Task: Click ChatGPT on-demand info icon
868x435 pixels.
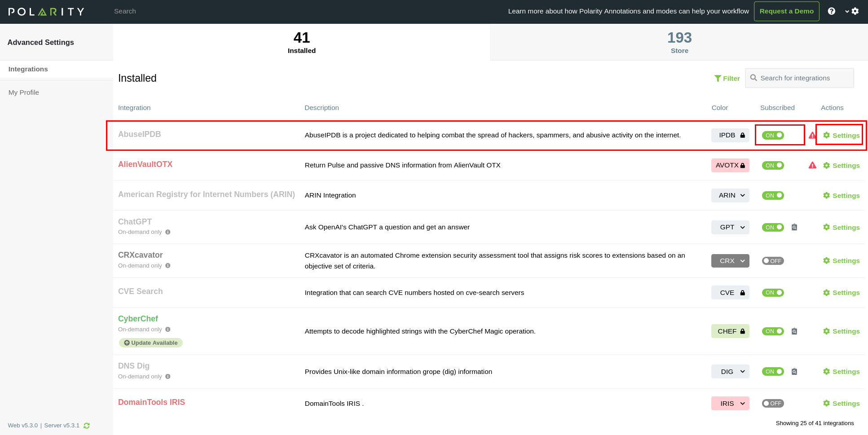Action: [x=168, y=232]
